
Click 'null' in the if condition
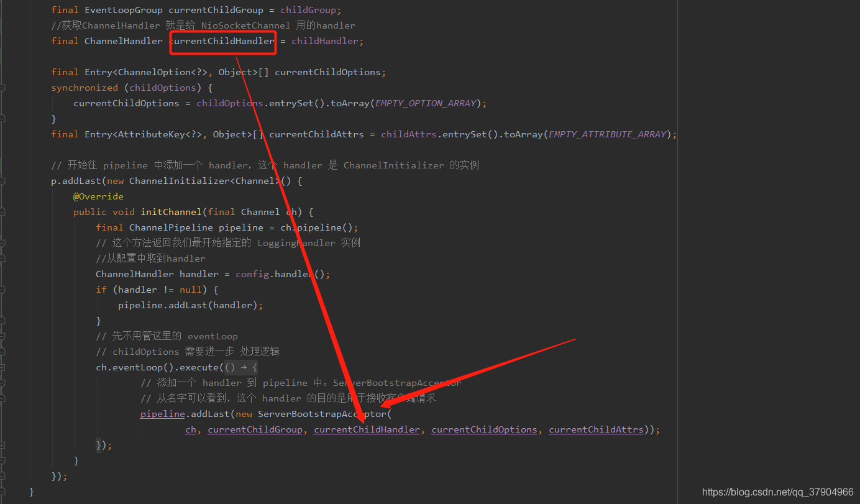pyautogui.click(x=191, y=290)
